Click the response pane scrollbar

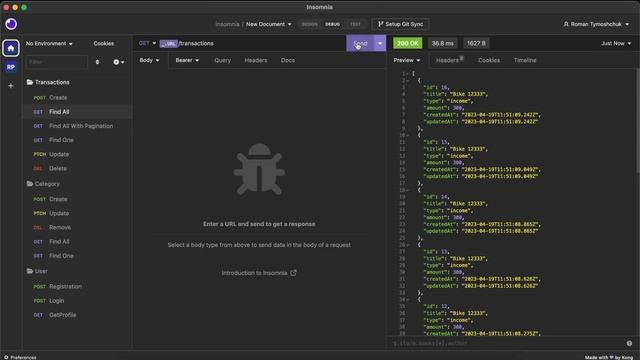(x=638, y=120)
